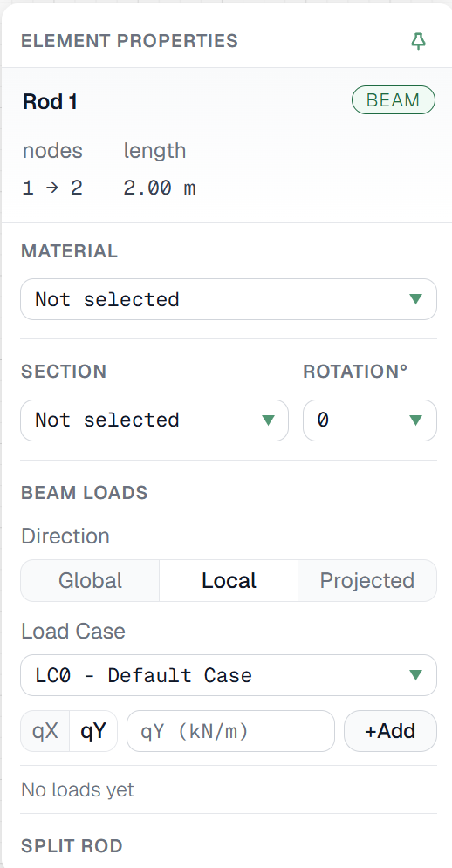Select Global load direction
The height and width of the screenshot is (868, 452).
(x=90, y=580)
